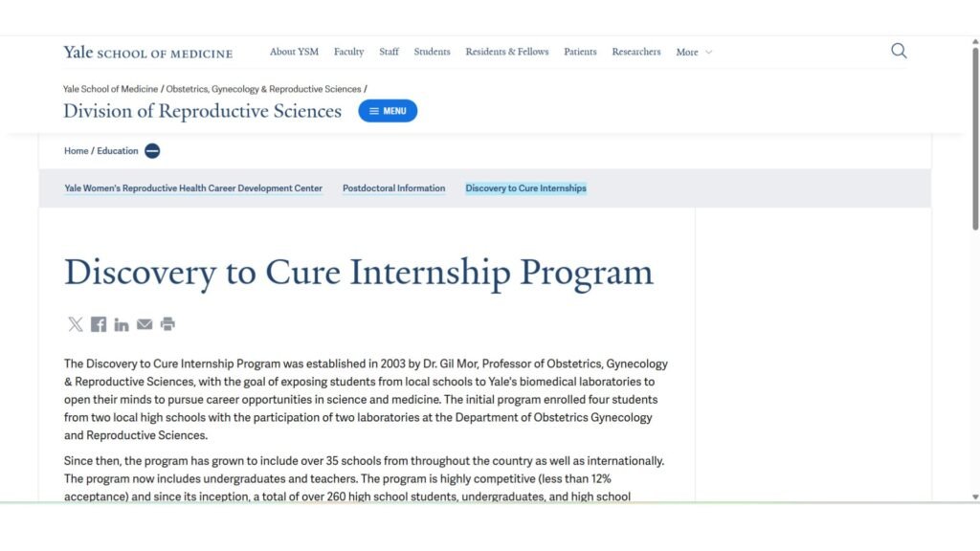Open the blue MENU button
This screenshot has width=980, height=551.
pos(388,111)
